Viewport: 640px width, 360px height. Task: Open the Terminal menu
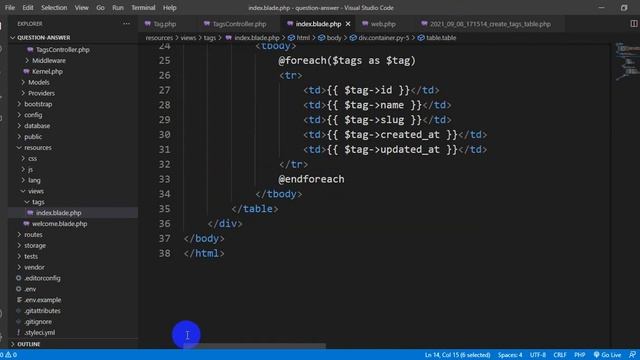(143, 8)
